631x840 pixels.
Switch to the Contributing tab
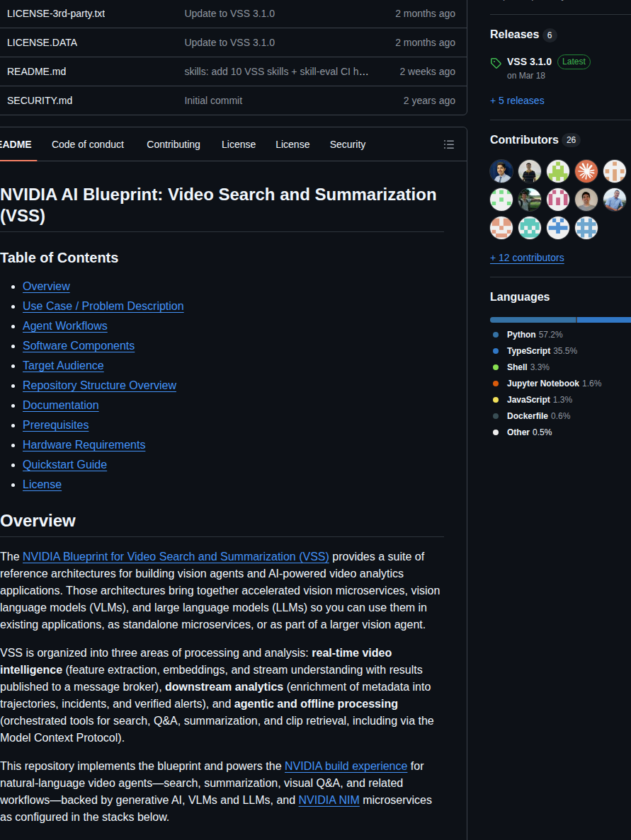tap(174, 144)
